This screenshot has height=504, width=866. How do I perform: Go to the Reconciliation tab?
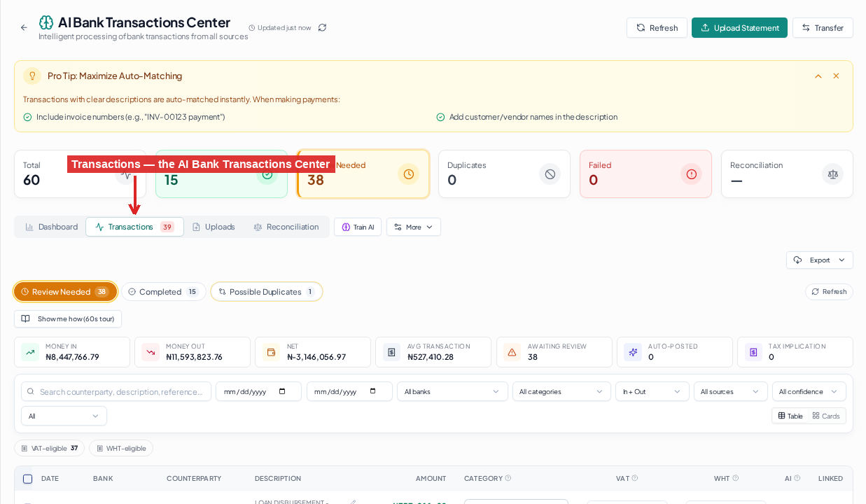(286, 227)
